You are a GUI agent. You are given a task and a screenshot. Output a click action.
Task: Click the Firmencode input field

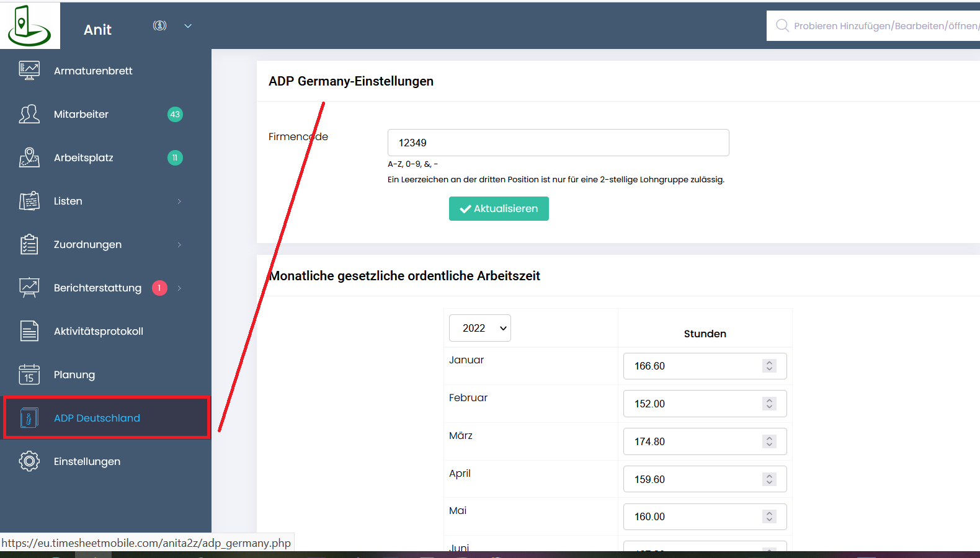pyautogui.click(x=558, y=143)
